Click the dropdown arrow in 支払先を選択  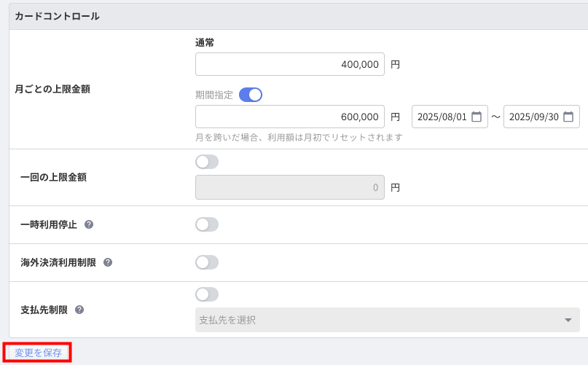point(568,320)
